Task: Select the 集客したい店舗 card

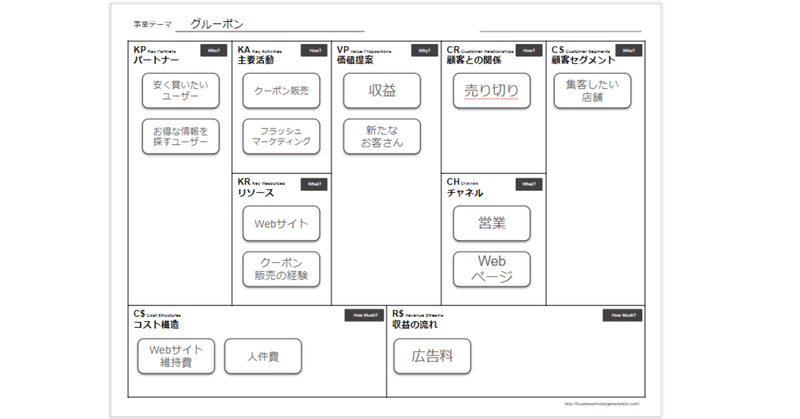Action: point(592,91)
